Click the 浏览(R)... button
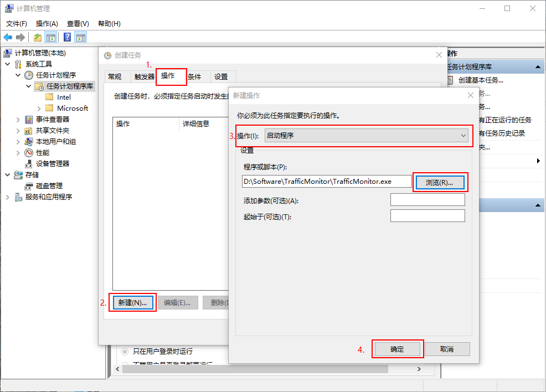The image size is (546, 392). 440,182
